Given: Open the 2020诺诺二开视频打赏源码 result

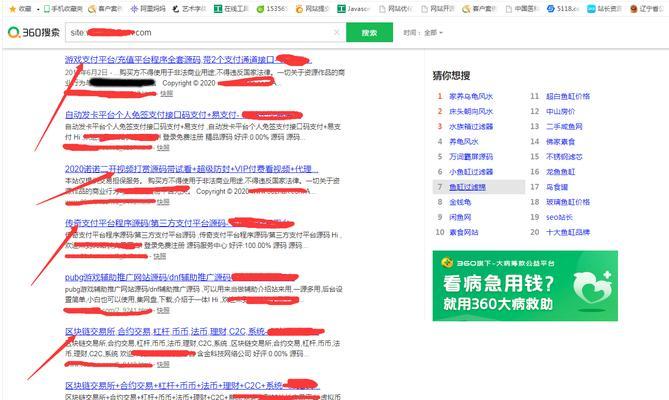Looking at the screenshot, I should click(x=191, y=168).
